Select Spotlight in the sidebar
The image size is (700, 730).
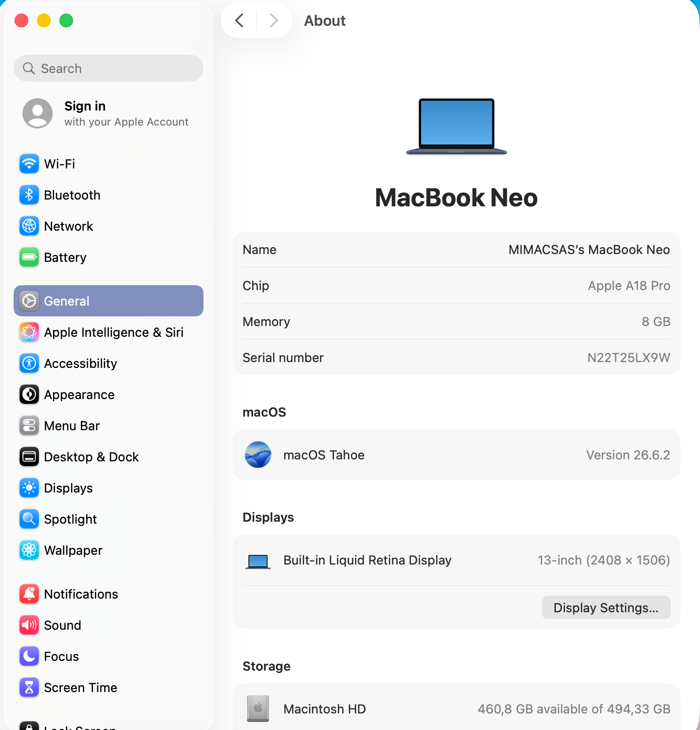(109, 519)
